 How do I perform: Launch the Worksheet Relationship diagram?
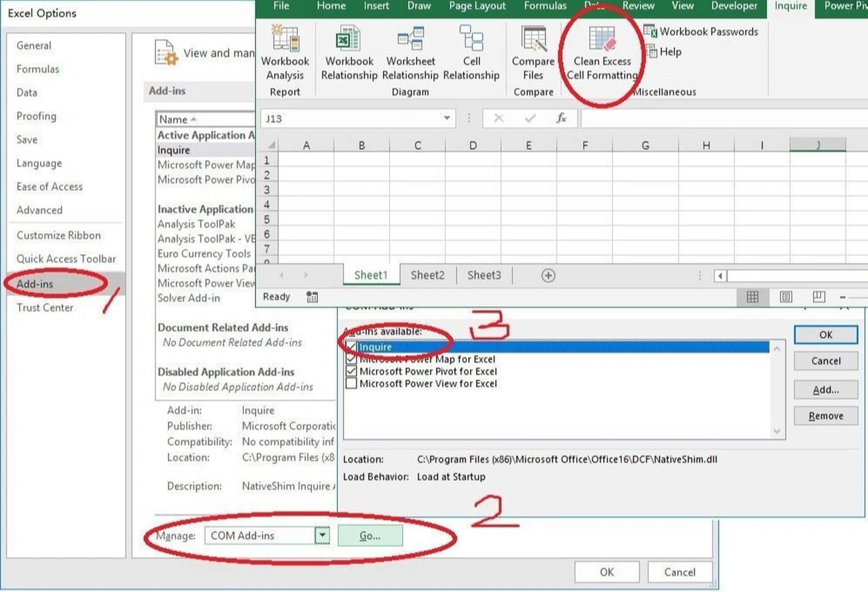(410, 53)
